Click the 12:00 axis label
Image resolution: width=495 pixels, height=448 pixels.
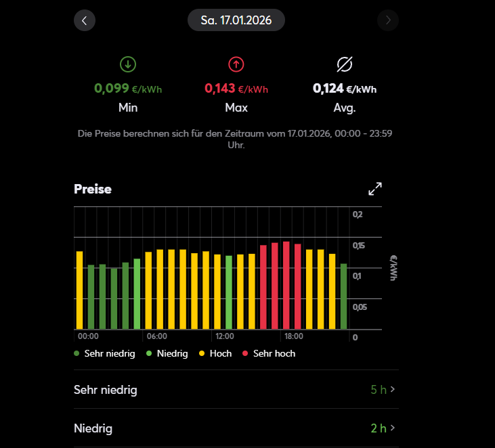click(x=225, y=336)
